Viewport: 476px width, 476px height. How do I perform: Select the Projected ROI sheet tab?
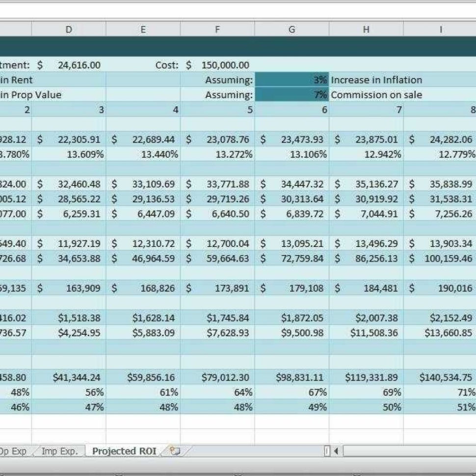(124, 450)
